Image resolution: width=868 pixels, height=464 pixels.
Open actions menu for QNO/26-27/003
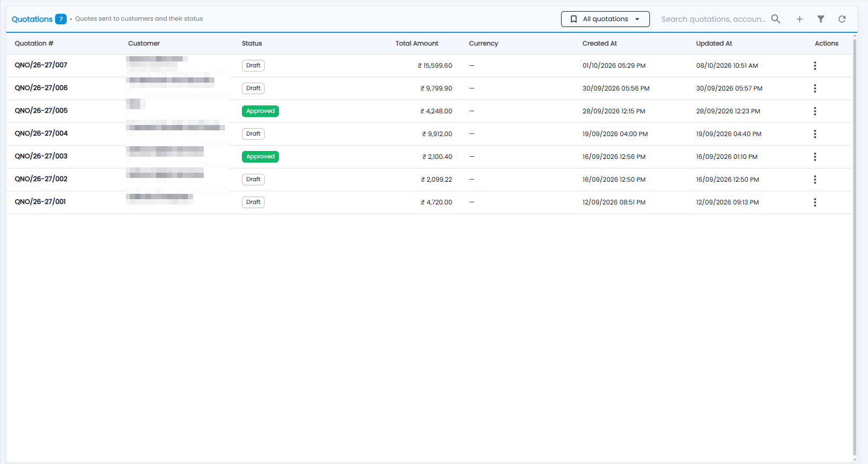click(815, 157)
